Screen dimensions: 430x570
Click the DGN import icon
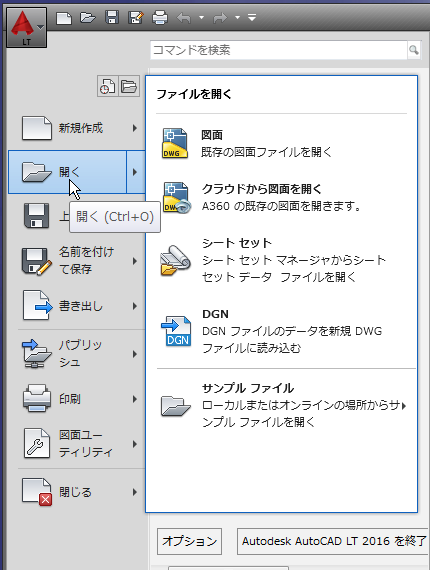[x=176, y=331]
